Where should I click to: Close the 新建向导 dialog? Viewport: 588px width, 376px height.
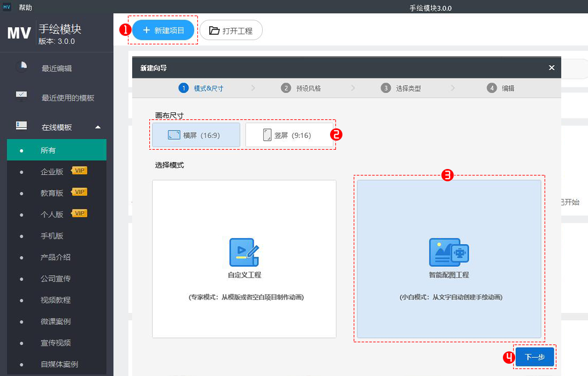point(552,67)
